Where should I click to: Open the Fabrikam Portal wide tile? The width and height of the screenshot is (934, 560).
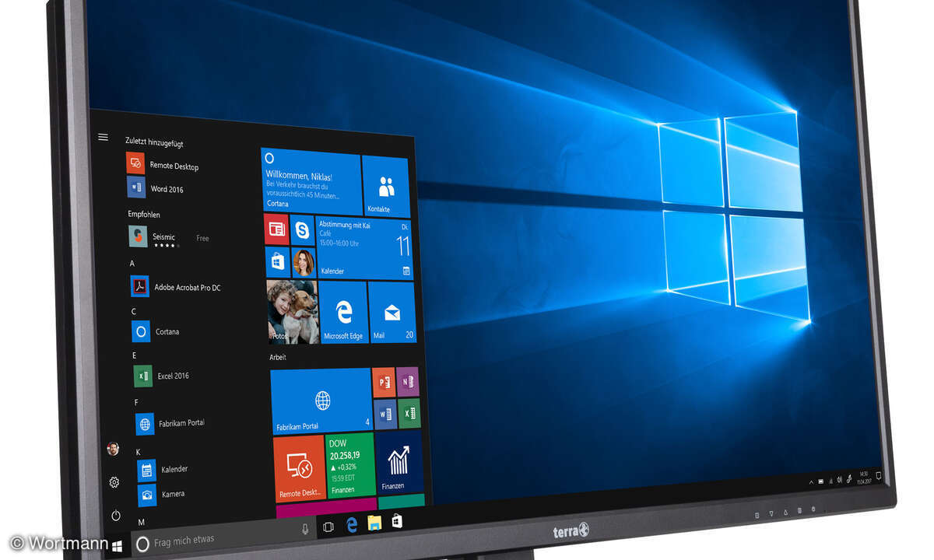321,401
